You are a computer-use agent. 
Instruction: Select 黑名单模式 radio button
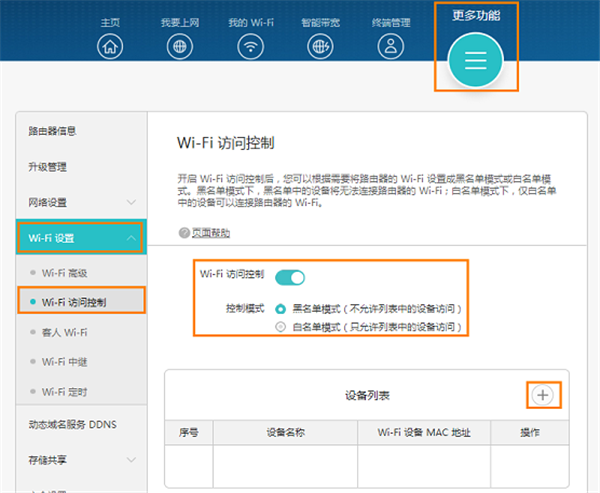click(x=280, y=309)
